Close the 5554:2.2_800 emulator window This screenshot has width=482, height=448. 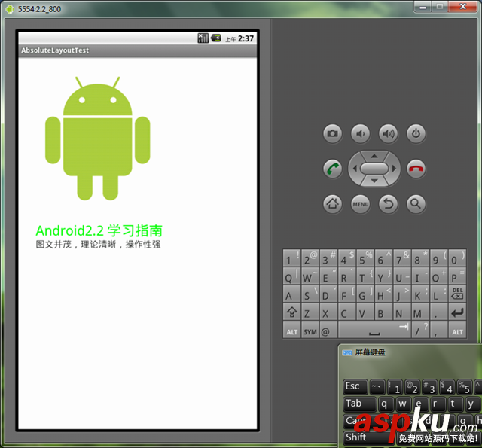click(x=463, y=7)
